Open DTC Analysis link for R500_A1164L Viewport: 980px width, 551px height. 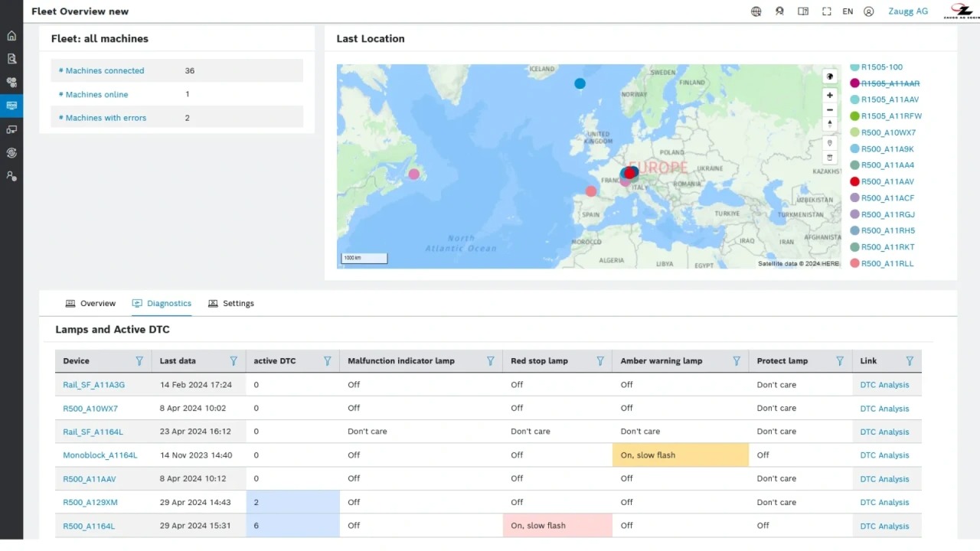[x=884, y=527]
